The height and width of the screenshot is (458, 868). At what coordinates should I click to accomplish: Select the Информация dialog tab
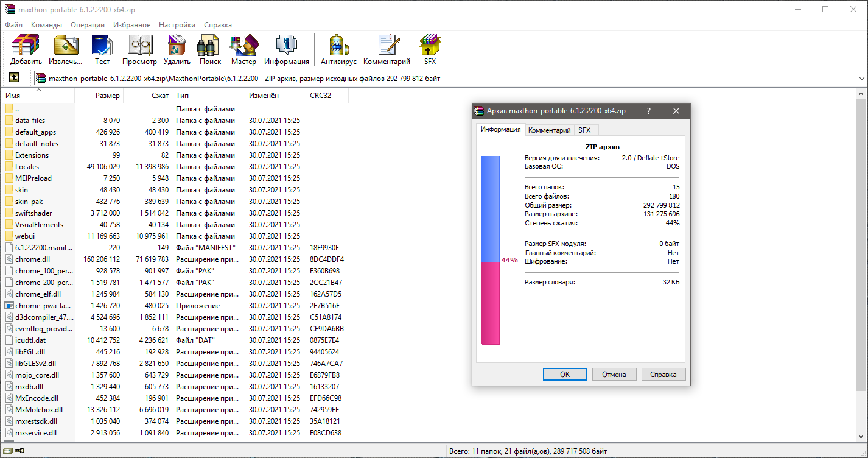click(500, 129)
